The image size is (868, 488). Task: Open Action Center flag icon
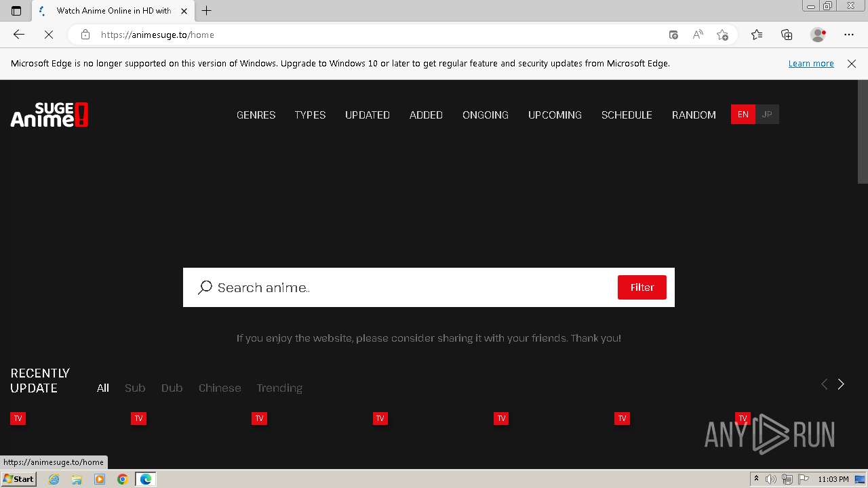pyautogui.click(x=803, y=479)
